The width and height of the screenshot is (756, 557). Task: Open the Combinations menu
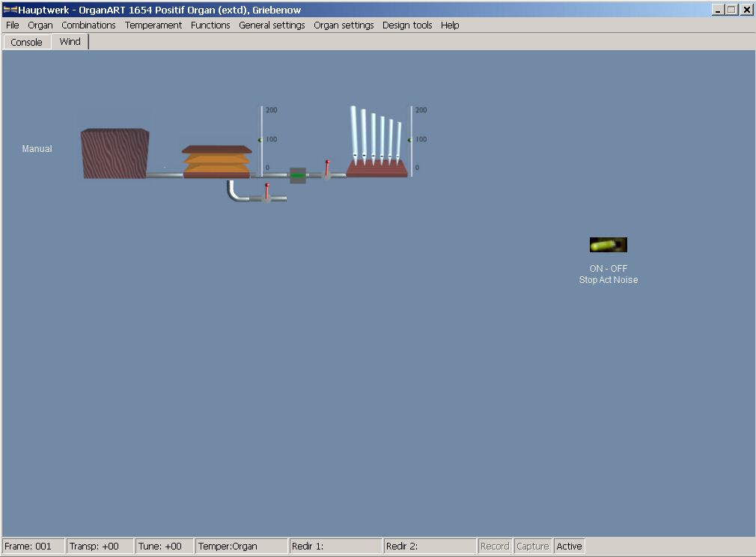point(88,25)
